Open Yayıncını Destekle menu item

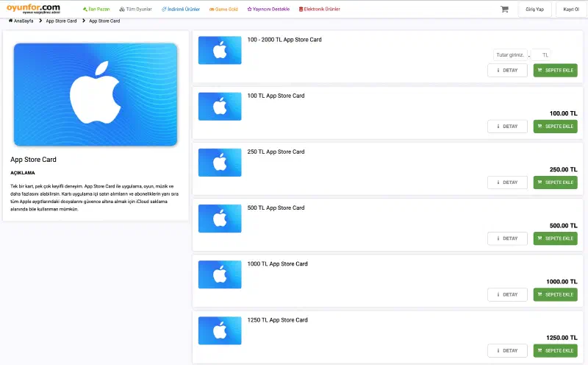(268, 9)
